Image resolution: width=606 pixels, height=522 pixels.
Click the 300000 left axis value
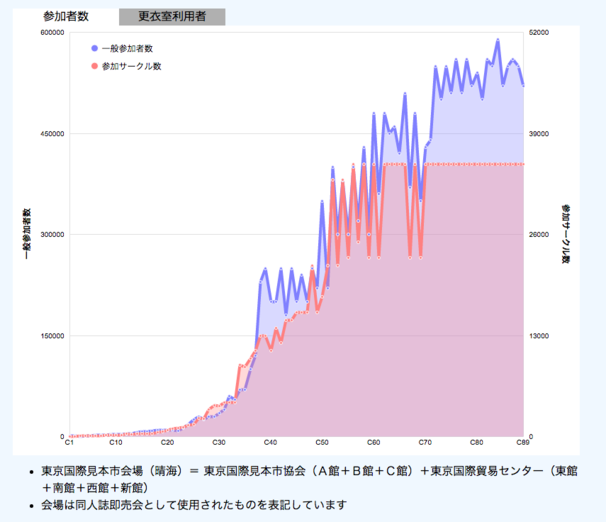[52, 234]
